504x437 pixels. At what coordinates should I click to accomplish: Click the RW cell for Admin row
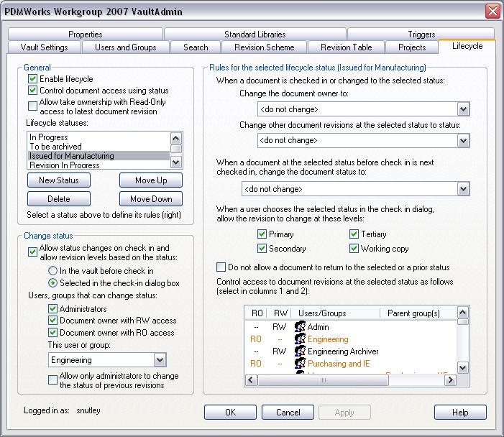[279, 327]
